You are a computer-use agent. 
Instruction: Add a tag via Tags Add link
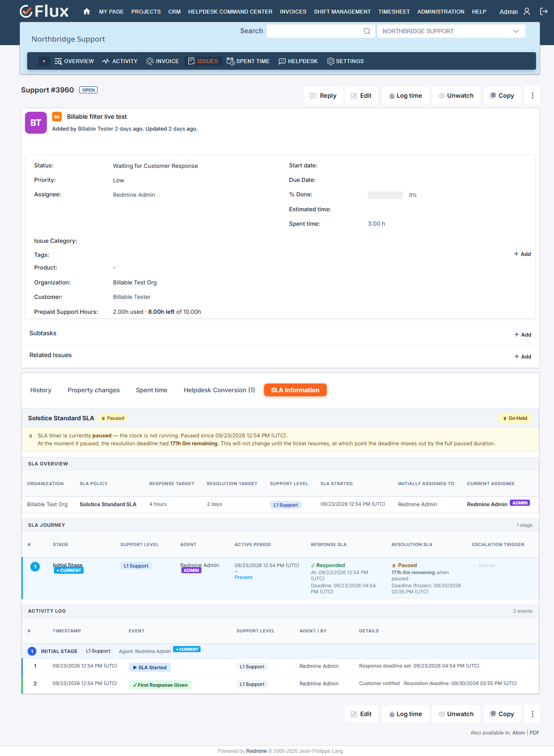point(522,254)
